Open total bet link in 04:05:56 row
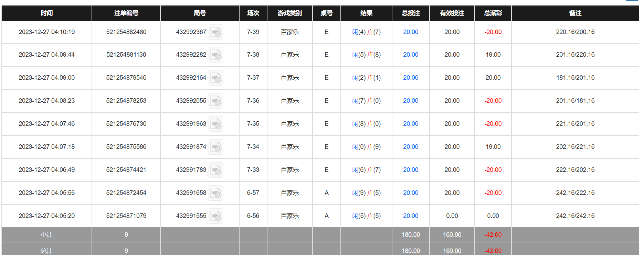This screenshot has height=255, width=644. 411,193
